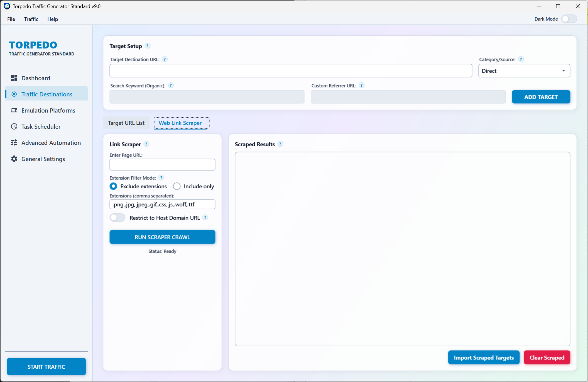
Task: Open Task Scheduler section
Action: (46, 126)
